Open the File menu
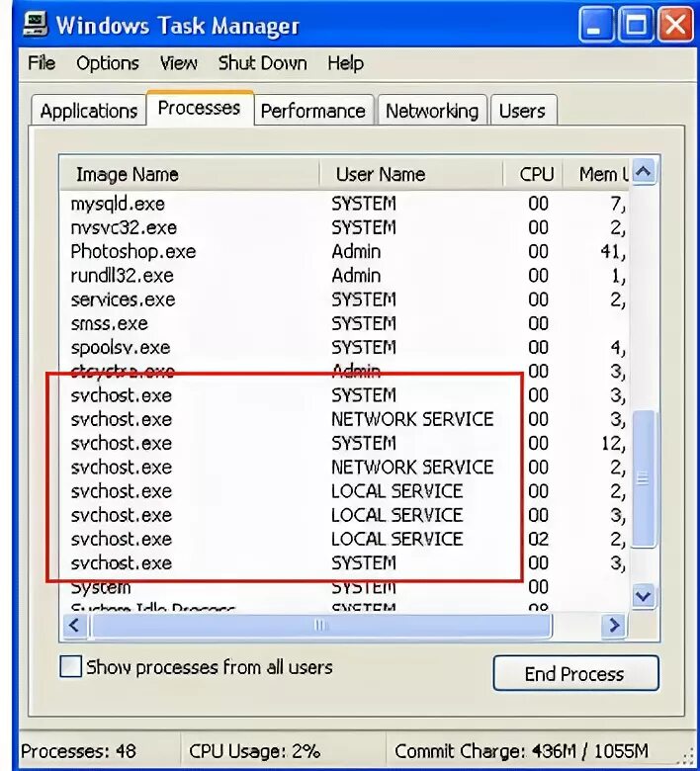Screen dimensions: 700x771 point(42,63)
